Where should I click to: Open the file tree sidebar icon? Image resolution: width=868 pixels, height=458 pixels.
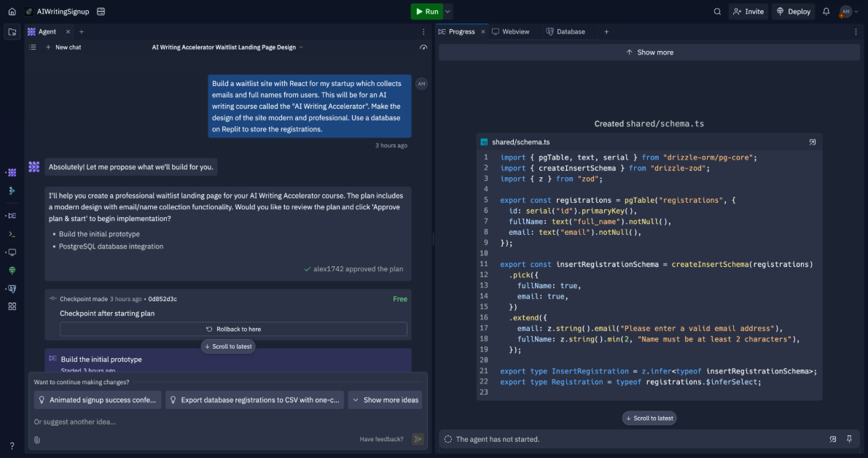(x=12, y=32)
